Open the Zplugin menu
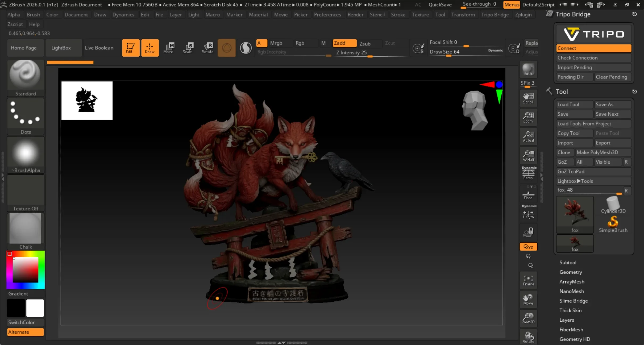Viewport: 644px width, 345px height. coord(523,15)
